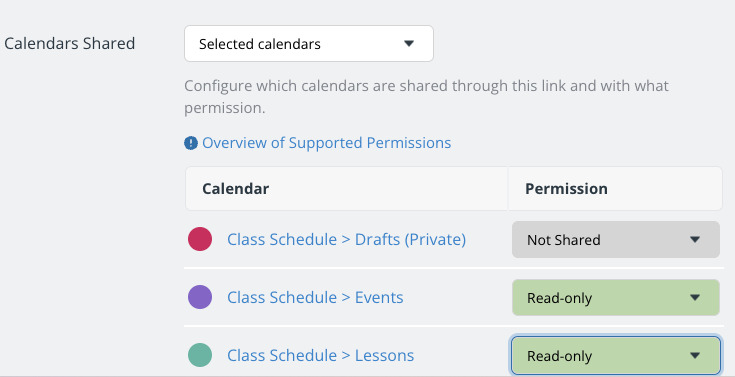Click the Calendar column header
Viewport: 735px width, 377px height.
point(235,188)
